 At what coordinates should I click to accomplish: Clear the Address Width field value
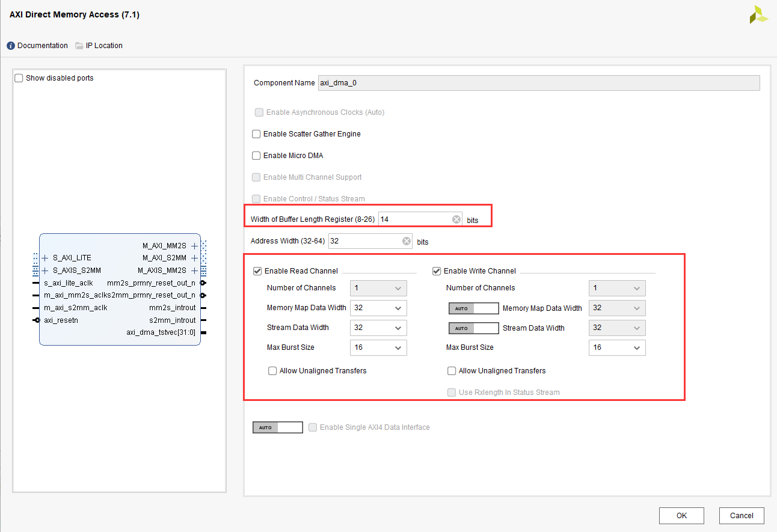pyautogui.click(x=407, y=241)
